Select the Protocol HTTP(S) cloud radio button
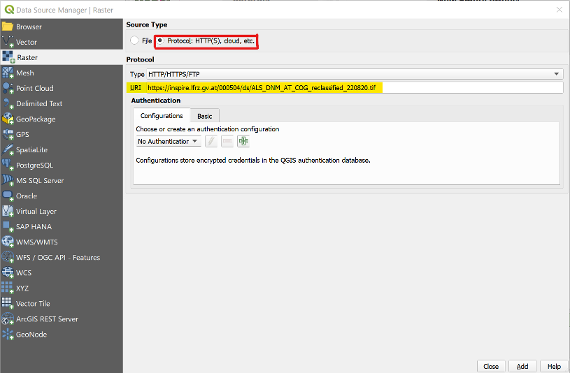 pos(160,41)
